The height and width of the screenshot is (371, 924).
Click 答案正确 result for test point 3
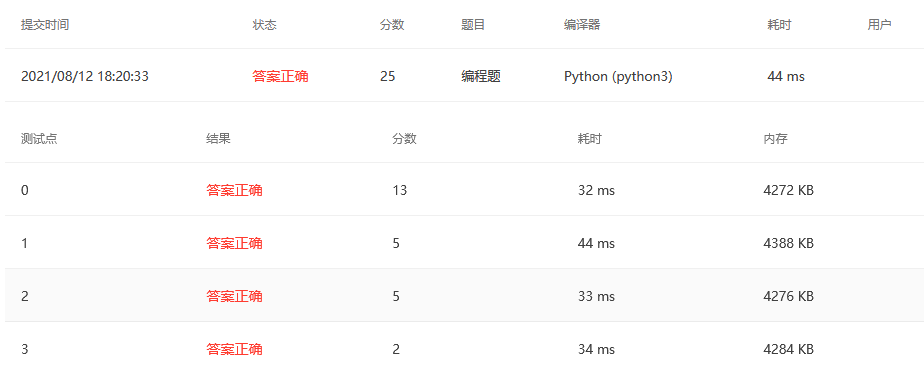click(x=235, y=349)
